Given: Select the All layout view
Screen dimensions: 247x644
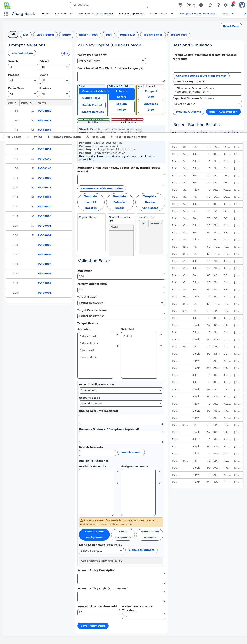Looking at the screenshot, I should tap(13, 35).
